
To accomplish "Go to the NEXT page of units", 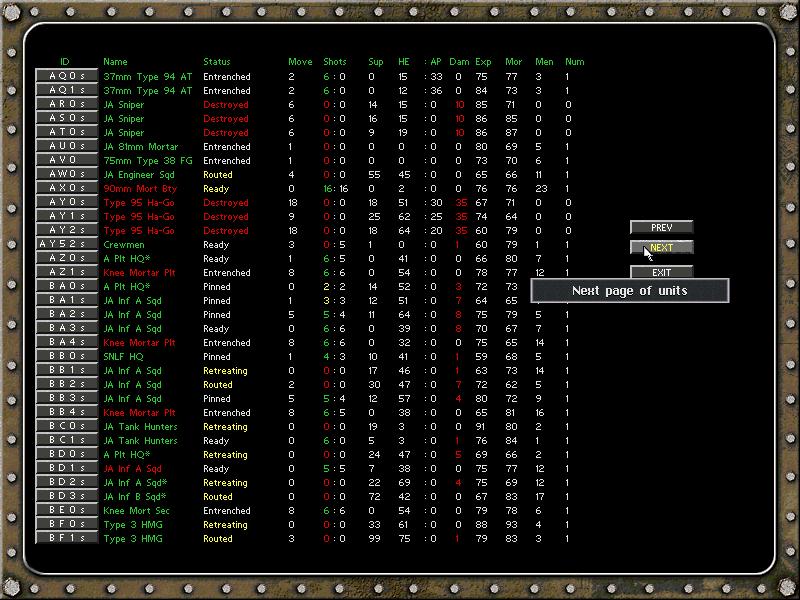I will pos(661,247).
